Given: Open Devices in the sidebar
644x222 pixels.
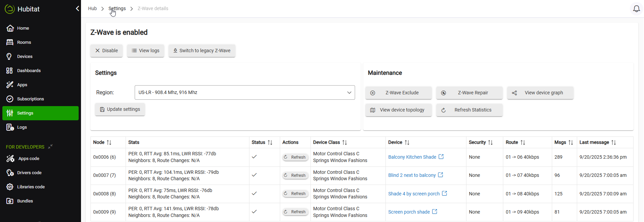Looking at the screenshot, I should click(x=25, y=57).
